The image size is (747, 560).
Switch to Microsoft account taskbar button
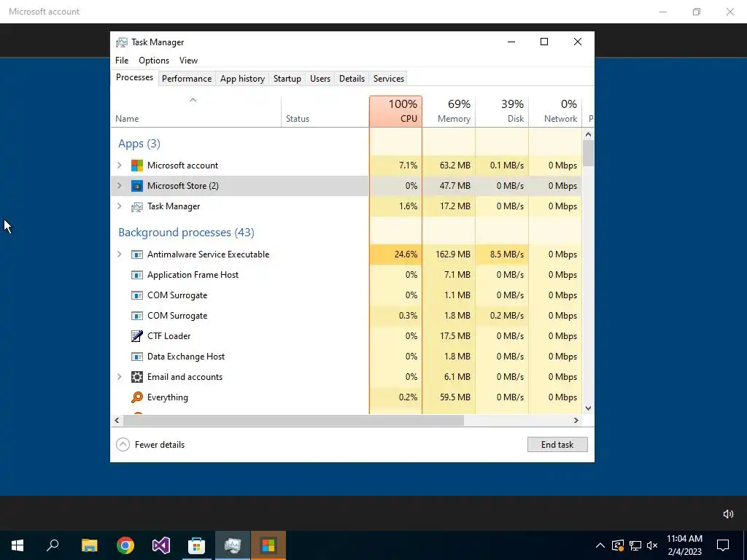[268, 545]
